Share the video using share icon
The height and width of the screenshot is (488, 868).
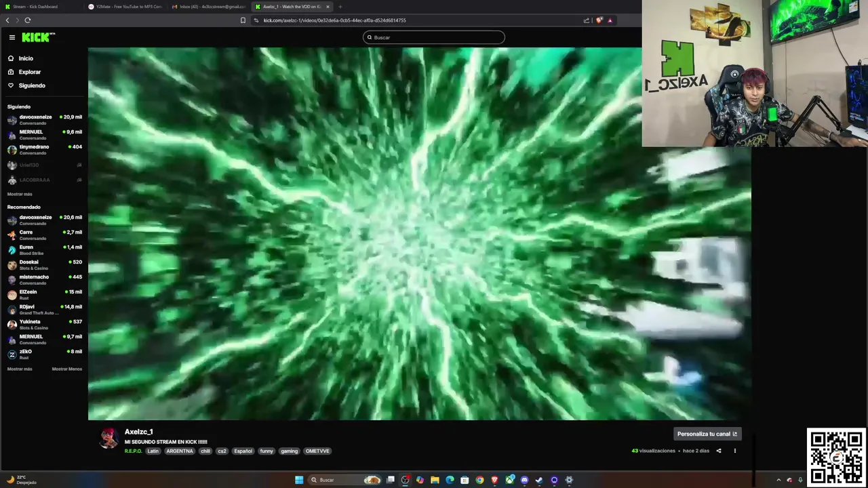(719, 451)
